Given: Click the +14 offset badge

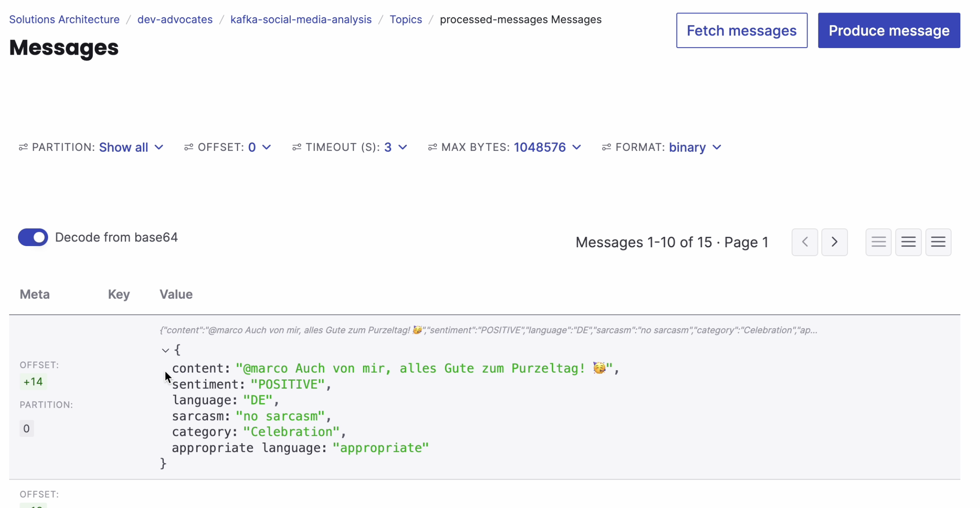Looking at the screenshot, I should coord(33,381).
